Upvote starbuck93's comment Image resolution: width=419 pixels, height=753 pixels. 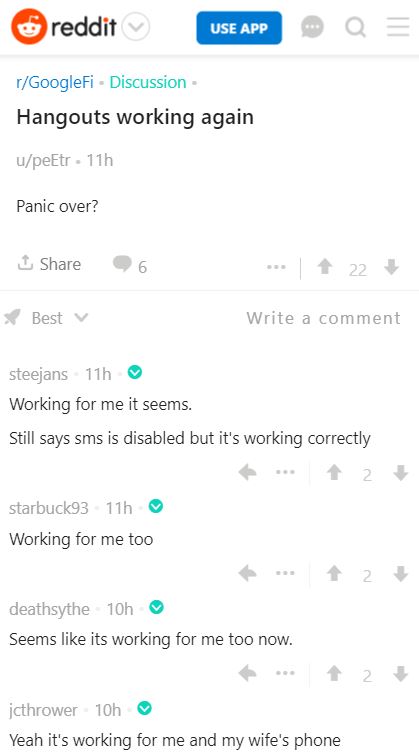click(x=334, y=573)
